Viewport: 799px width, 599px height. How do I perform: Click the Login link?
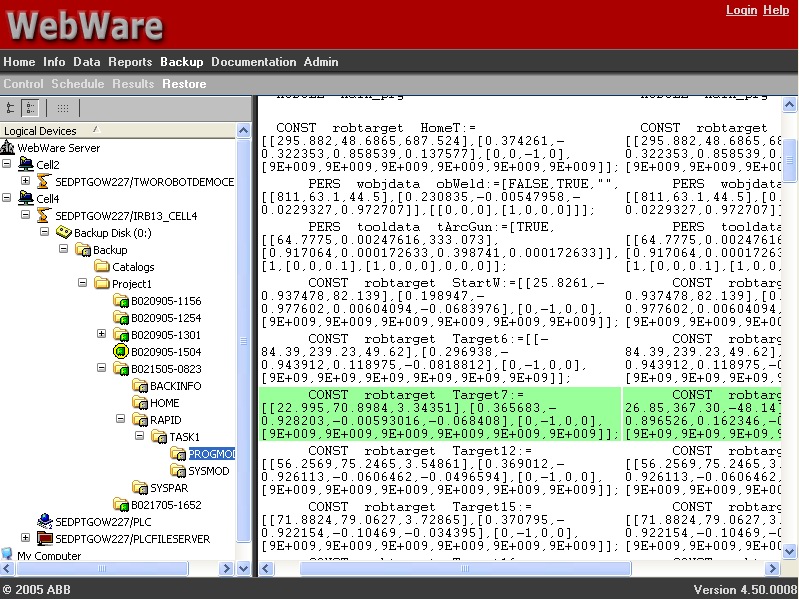click(741, 10)
